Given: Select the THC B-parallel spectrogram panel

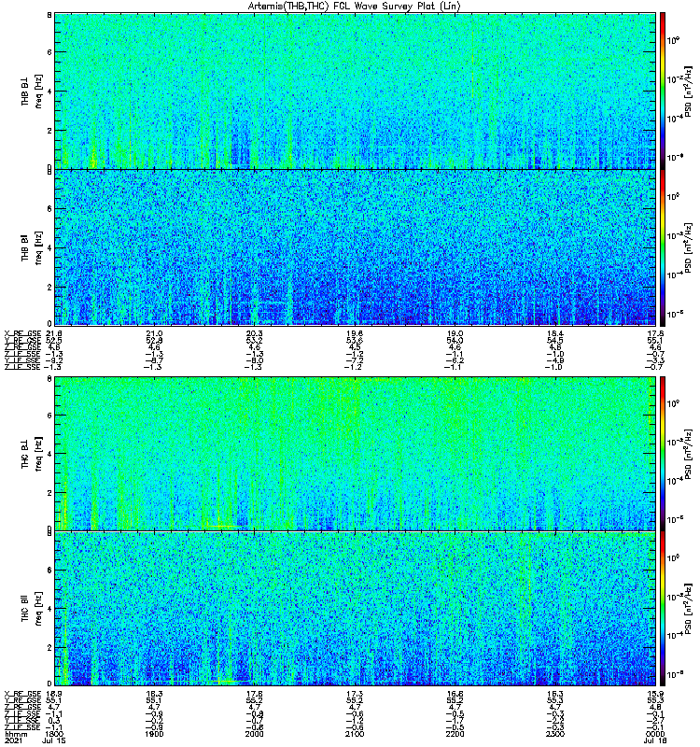Looking at the screenshot, I should (356, 609).
